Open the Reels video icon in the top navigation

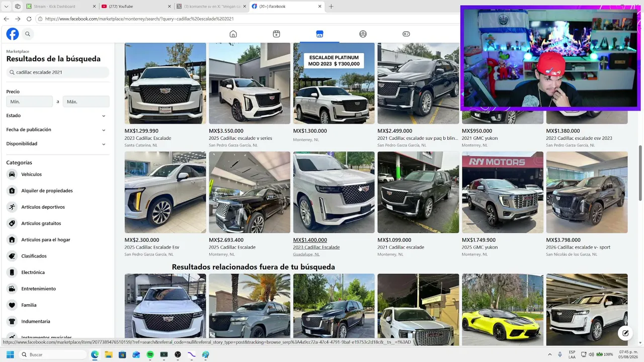[276, 34]
